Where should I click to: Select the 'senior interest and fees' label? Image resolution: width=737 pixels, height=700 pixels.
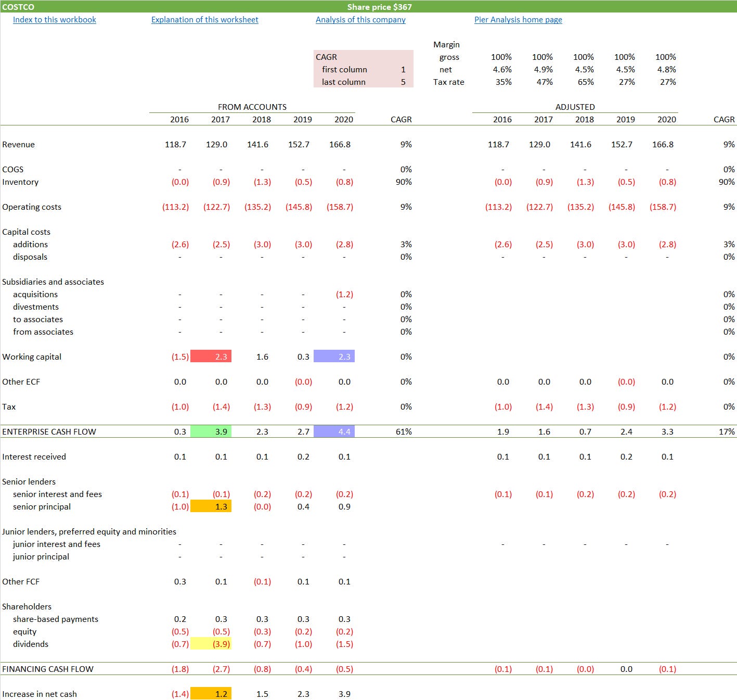pos(57,494)
